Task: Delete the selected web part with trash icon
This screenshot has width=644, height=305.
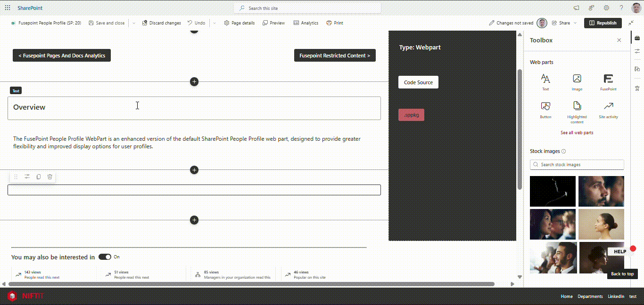Action: [x=50, y=177]
